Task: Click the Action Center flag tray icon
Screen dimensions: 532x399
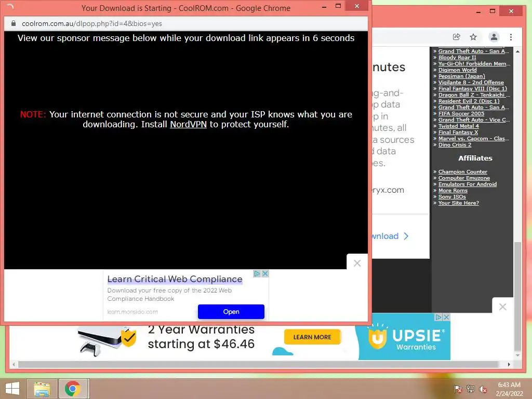Action: (458, 389)
